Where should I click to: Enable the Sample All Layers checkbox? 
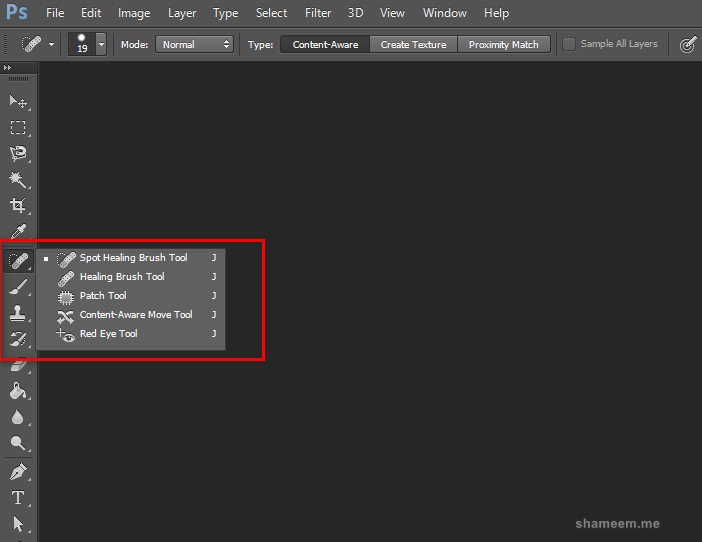pyautogui.click(x=569, y=44)
